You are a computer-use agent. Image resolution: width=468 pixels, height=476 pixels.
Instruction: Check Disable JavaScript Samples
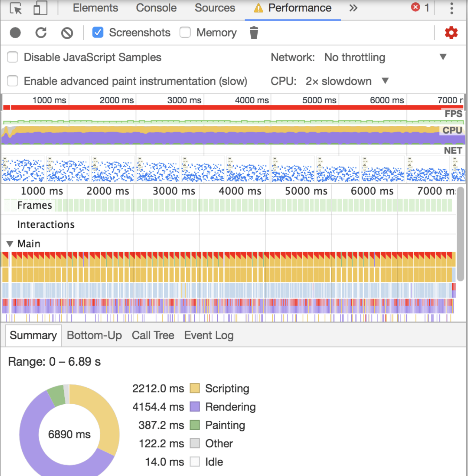click(x=13, y=57)
